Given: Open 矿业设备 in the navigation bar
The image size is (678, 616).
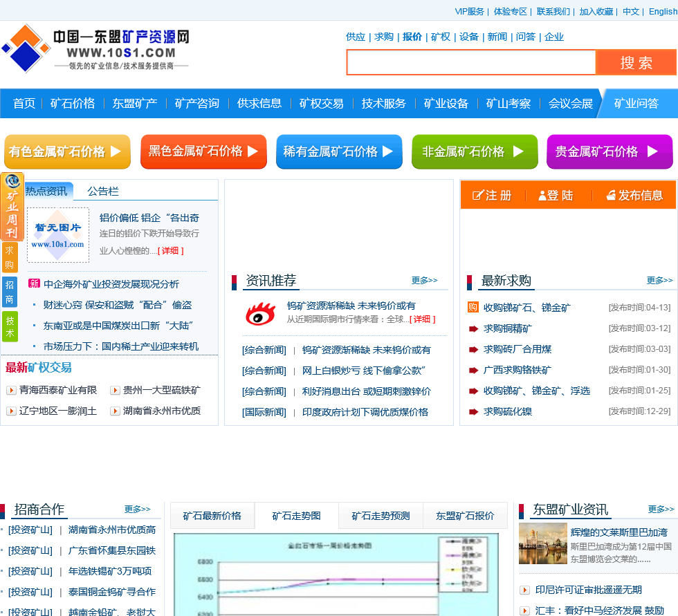Looking at the screenshot, I should tap(446, 103).
